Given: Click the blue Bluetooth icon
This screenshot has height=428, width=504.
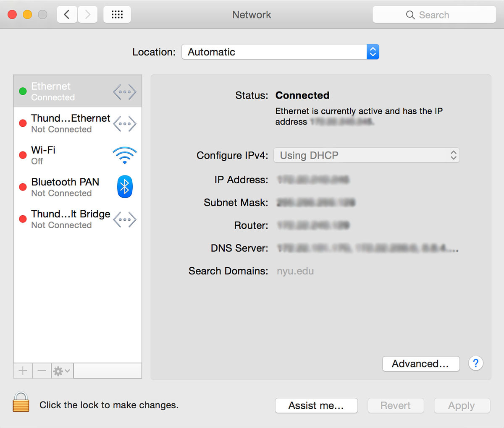Looking at the screenshot, I should (x=125, y=187).
